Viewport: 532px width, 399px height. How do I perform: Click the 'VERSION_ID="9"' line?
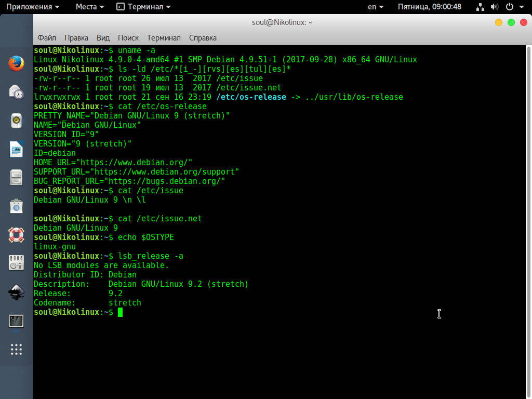(x=66, y=135)
